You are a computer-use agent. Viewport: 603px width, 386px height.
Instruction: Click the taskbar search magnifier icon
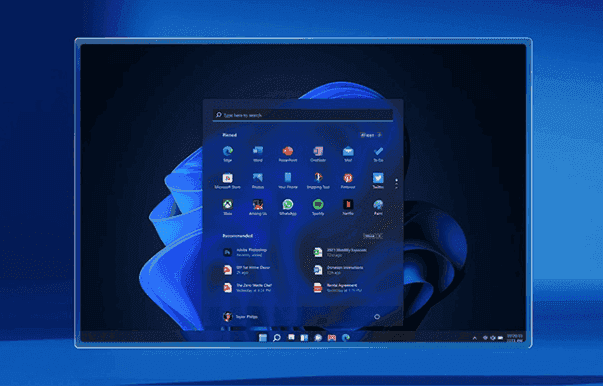277,338
